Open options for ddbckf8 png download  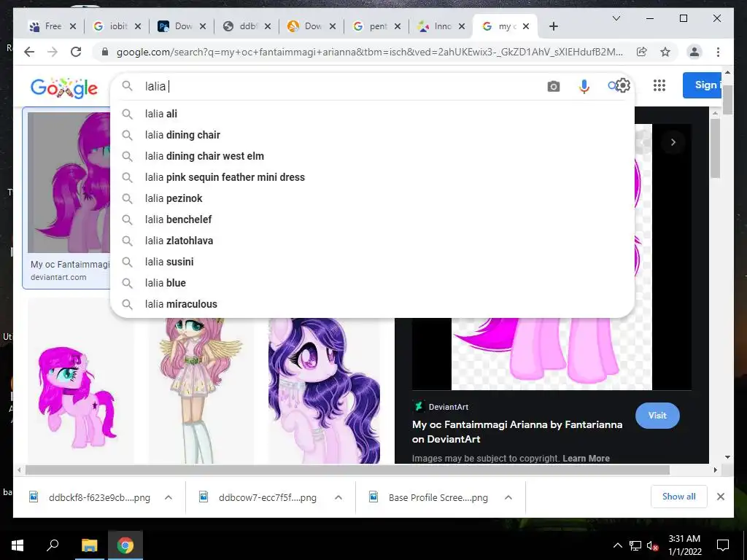pyautogui.click(x=169, y=497)
